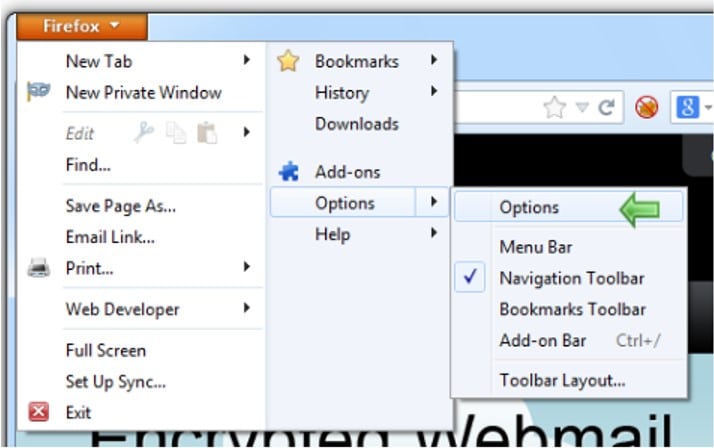The width and height of the screenshot is (714, 448).
Task: Open New Tab menu entry
Action: (x=99, y=61)
